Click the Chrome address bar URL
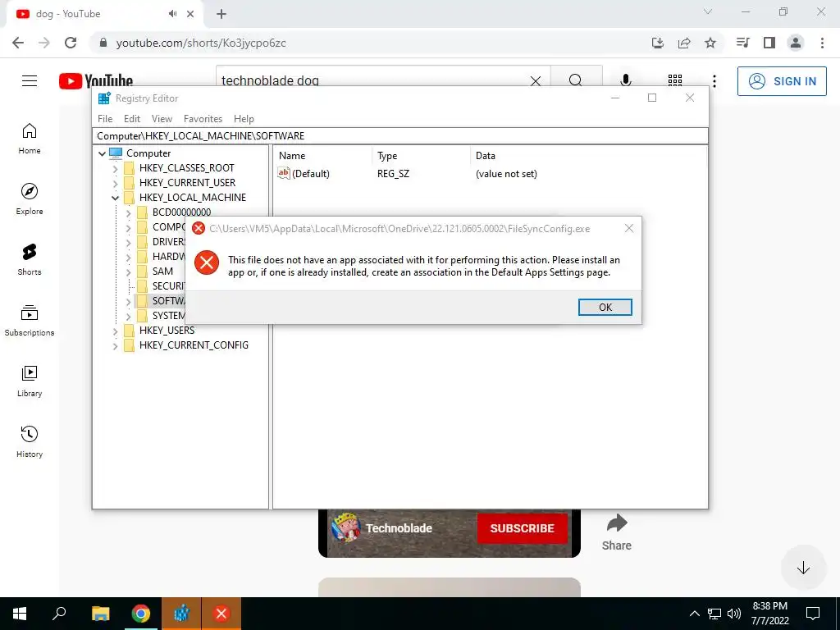 pos(201,43)
